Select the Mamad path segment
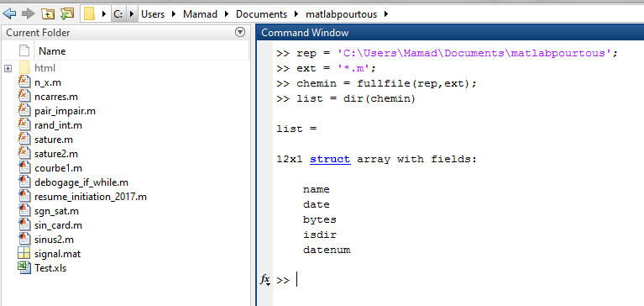The width and height of the screenshot is (644, 306). (200, 14)
